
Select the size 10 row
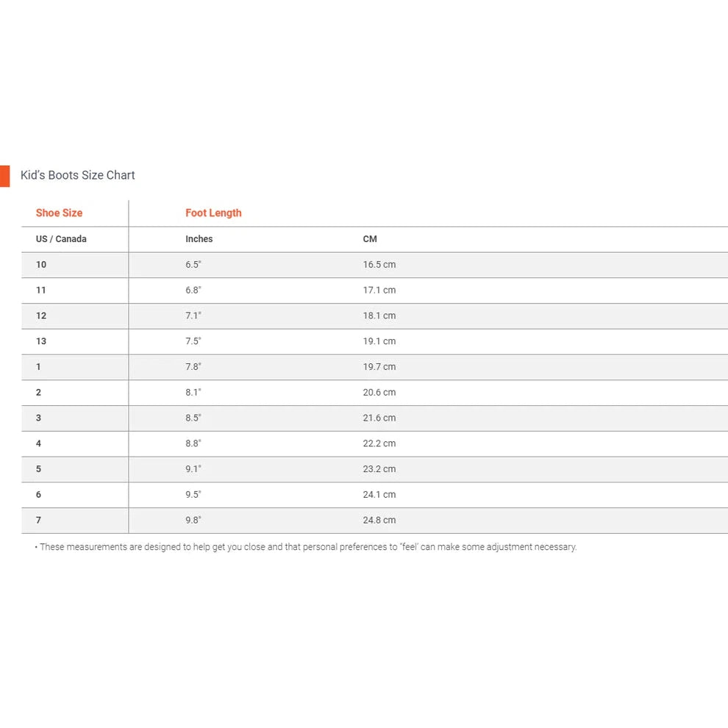coord(41,265)
